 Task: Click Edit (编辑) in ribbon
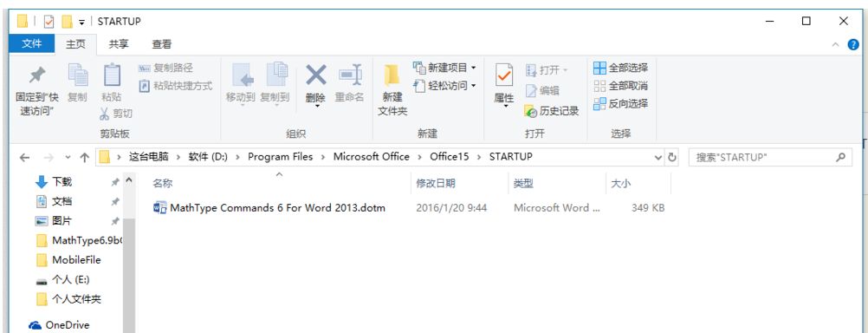point(542,91)
